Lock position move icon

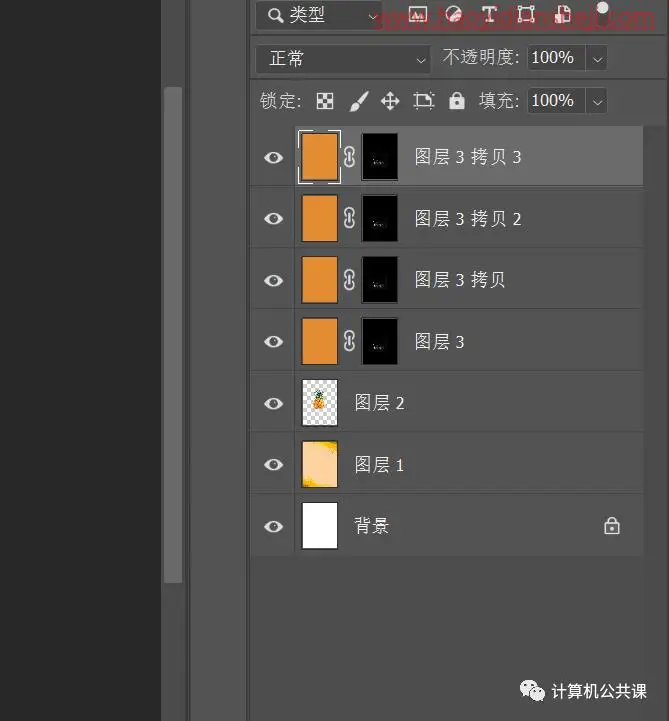[x=390, y=101]
